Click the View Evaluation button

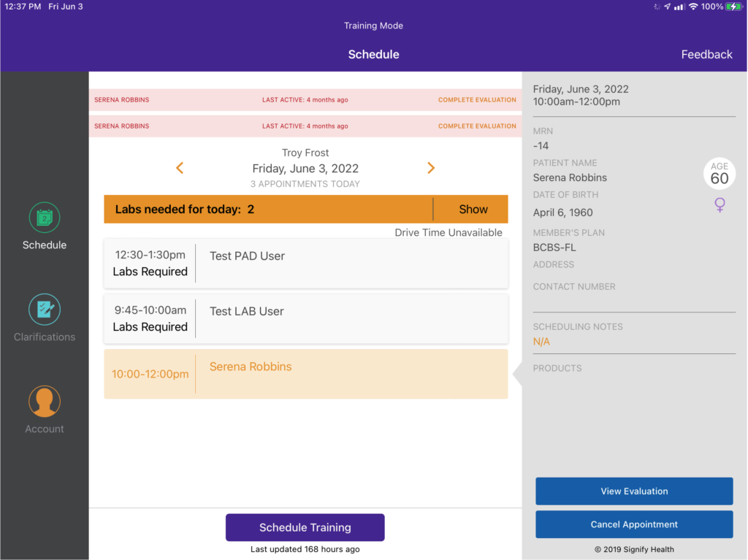[634, 491]
